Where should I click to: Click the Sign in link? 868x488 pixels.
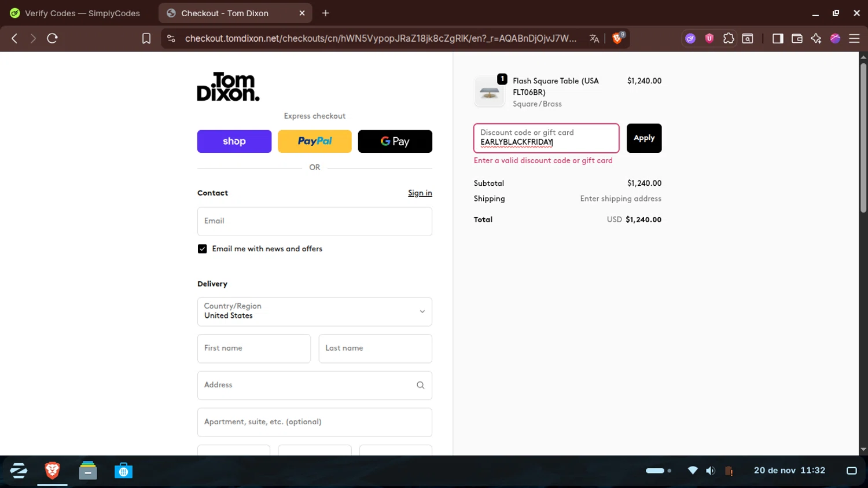coord(420,193)
